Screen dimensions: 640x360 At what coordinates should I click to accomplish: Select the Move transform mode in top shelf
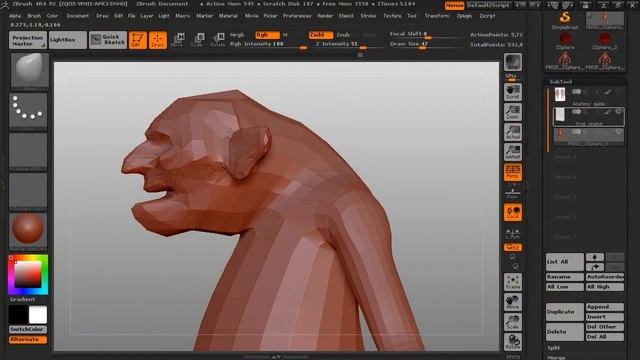tap(178, 40)
